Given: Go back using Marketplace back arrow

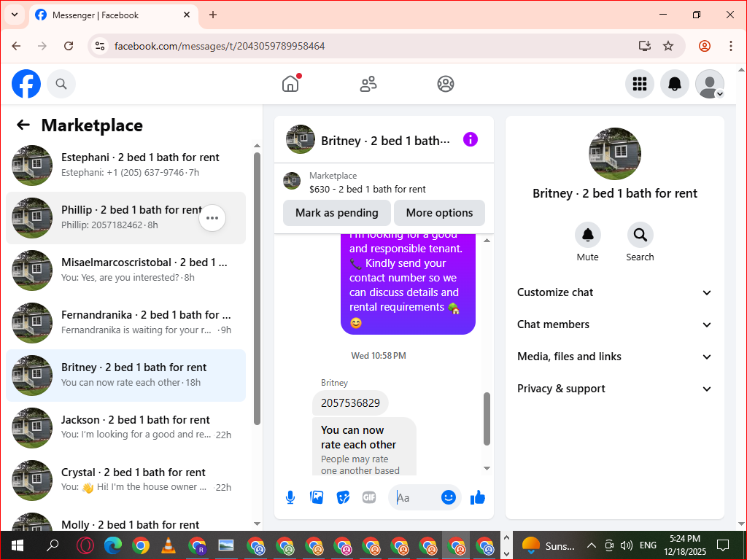Looking at the screenshot, I should pos(23,125).
